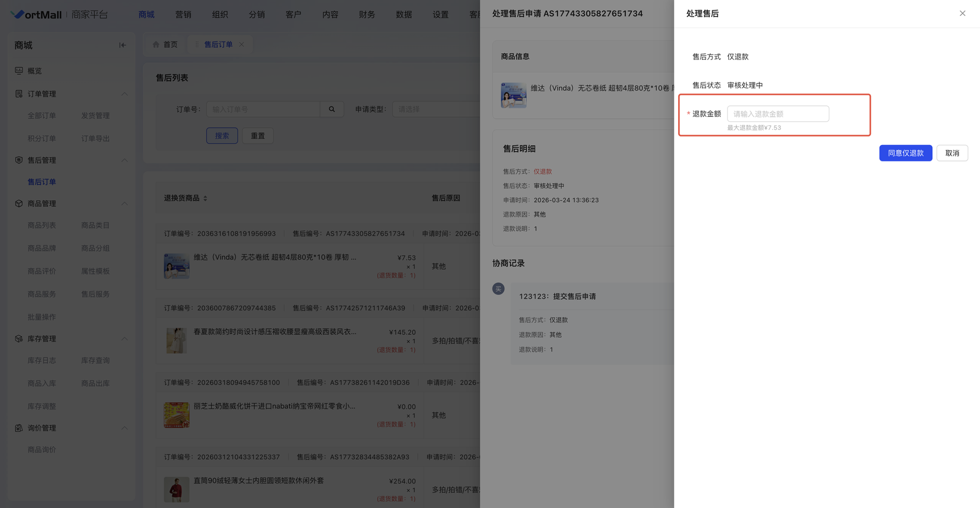Click the 取消 button
980x508 pixels.
pos(952,153)
